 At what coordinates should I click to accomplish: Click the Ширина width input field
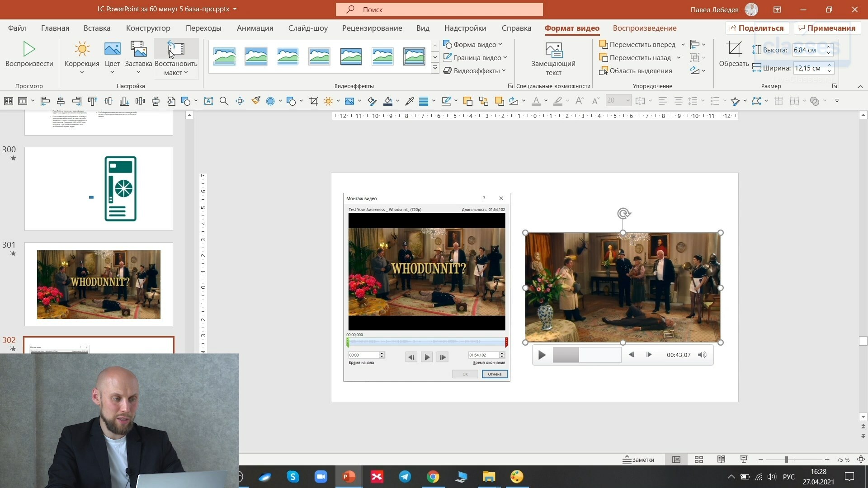(813, 68)
